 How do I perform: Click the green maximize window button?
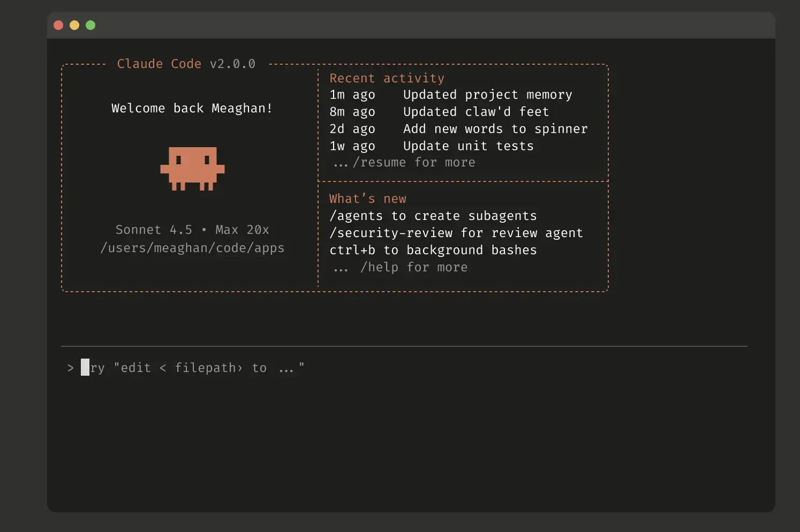click(90, 25)
